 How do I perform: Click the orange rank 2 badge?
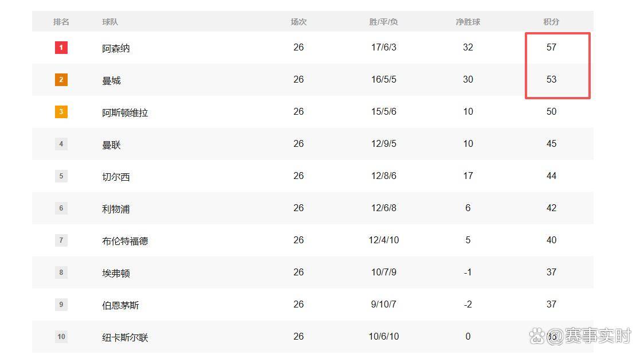(61, 80)
